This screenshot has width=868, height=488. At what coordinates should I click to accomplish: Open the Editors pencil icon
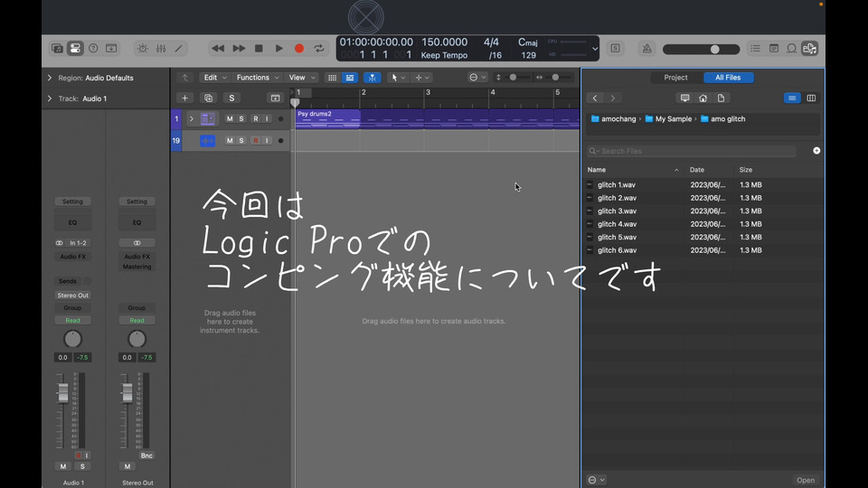[x=179, y=49]
